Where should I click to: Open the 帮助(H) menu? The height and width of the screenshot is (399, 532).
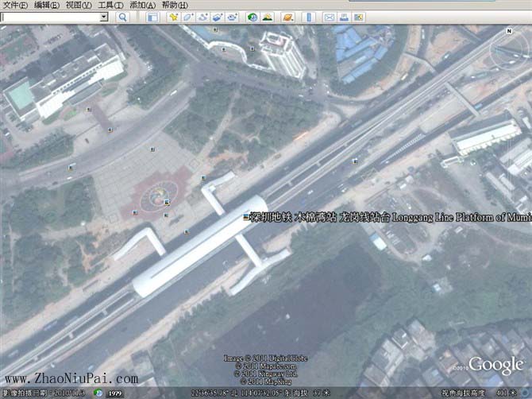click(175, 5)
